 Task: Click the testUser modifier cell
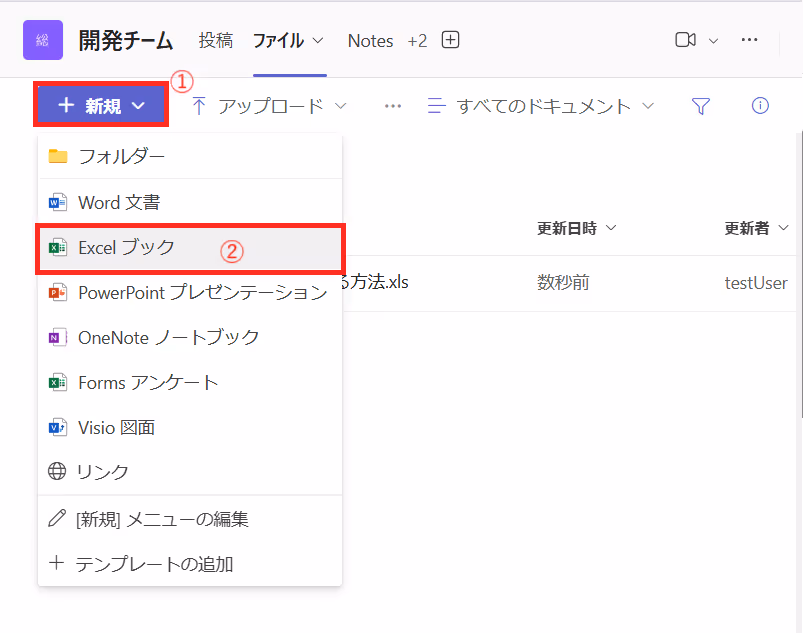pos(756,283)
